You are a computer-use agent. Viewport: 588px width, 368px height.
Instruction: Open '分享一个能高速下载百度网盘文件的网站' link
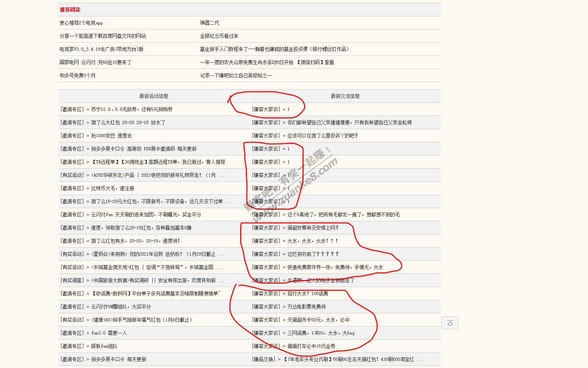tap(103, 36)
